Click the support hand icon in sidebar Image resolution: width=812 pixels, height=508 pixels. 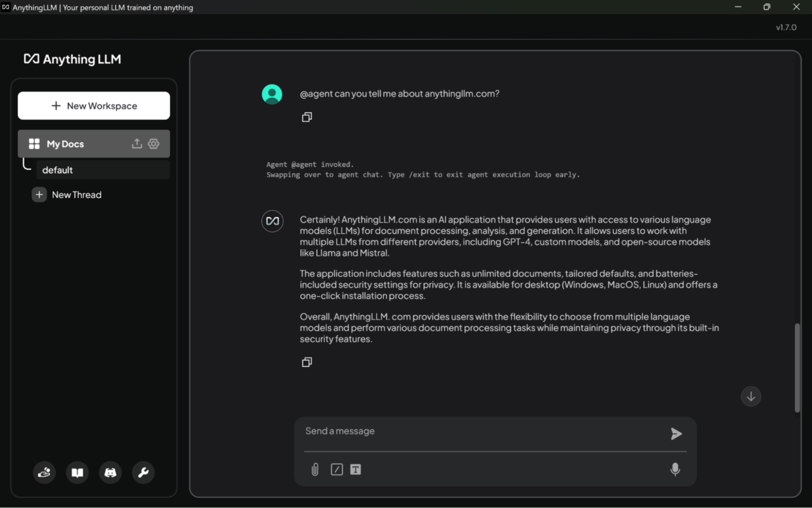[44, 472]
